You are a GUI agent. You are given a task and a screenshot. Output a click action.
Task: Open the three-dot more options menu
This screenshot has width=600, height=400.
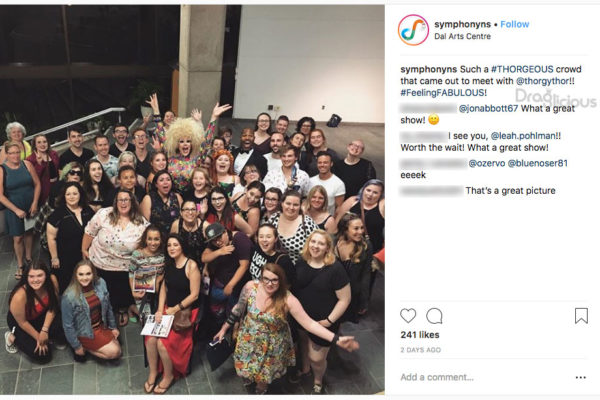[580, 377]
